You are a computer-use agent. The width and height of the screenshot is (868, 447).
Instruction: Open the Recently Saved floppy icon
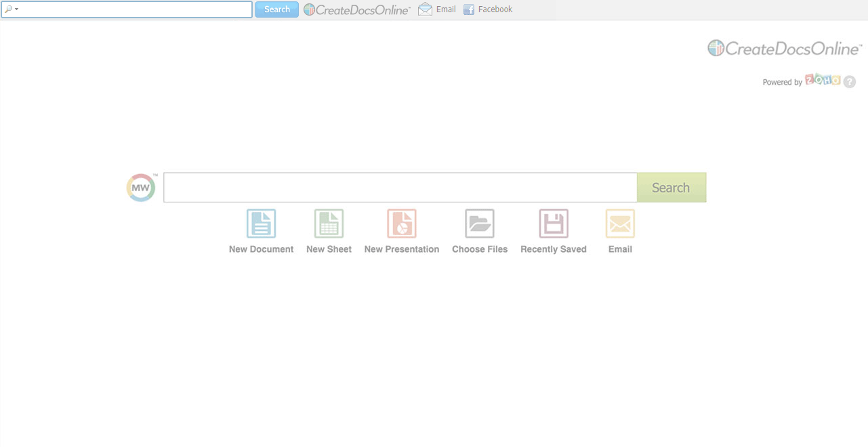pyautogui.click(x=554, y=223)
